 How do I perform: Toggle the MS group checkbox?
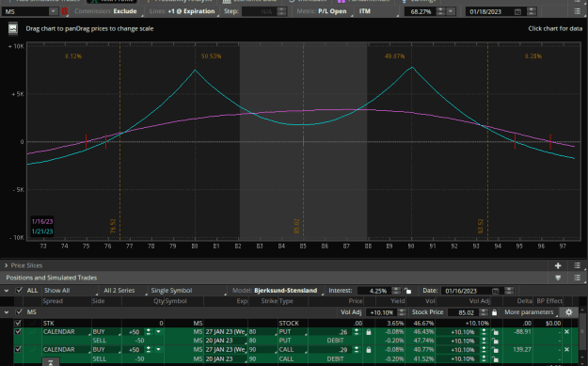[19, 312]
